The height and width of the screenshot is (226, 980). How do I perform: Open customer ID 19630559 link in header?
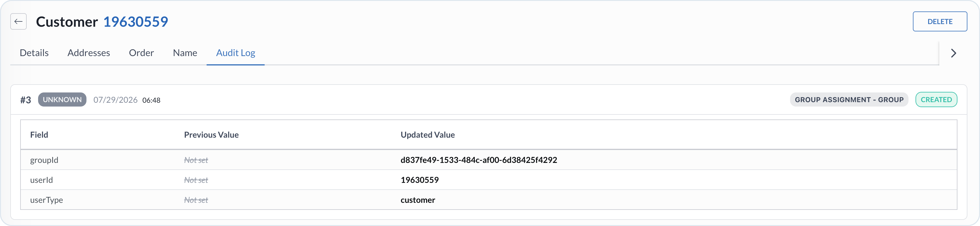pos(136,22)
